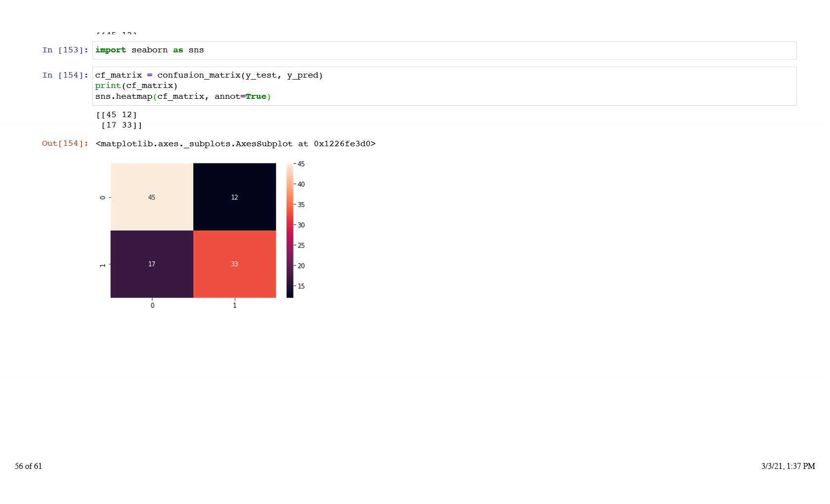
Task: Select the In [153] cell prompt
Action: coord(65,50)
